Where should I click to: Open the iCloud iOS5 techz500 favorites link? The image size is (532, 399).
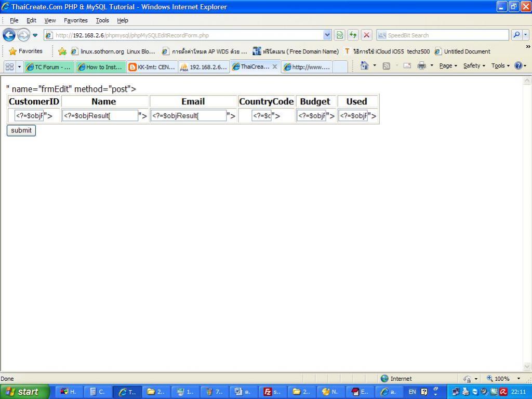point(387,51)
